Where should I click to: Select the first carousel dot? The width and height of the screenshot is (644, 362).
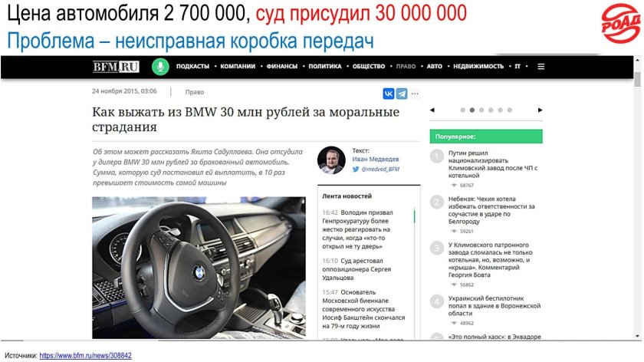462,110
